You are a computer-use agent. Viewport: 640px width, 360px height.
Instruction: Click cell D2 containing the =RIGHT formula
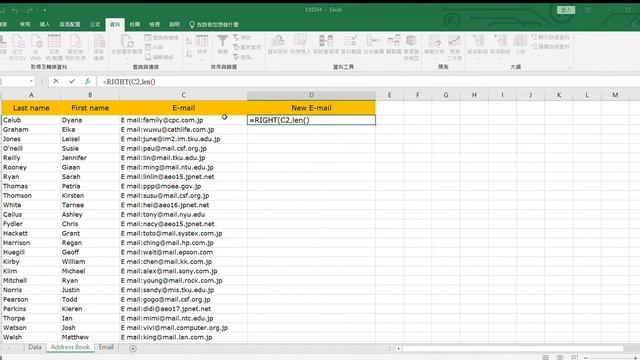tap(311, 120)
